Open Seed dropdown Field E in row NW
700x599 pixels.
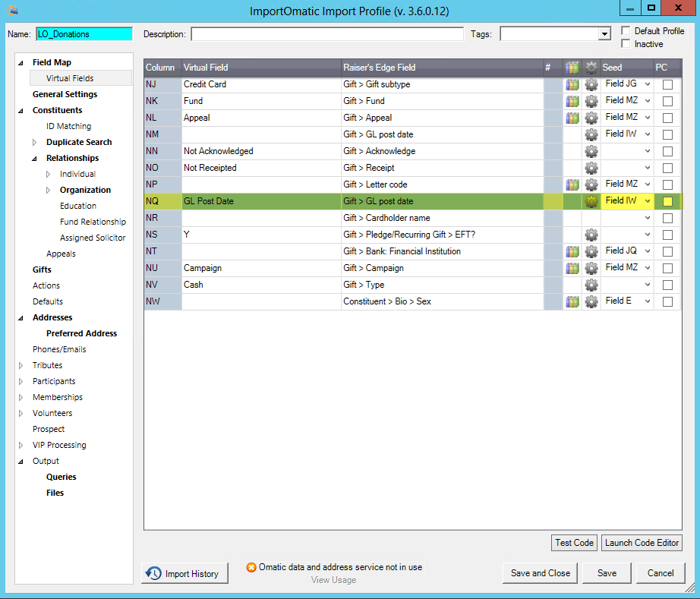(648, 301)
